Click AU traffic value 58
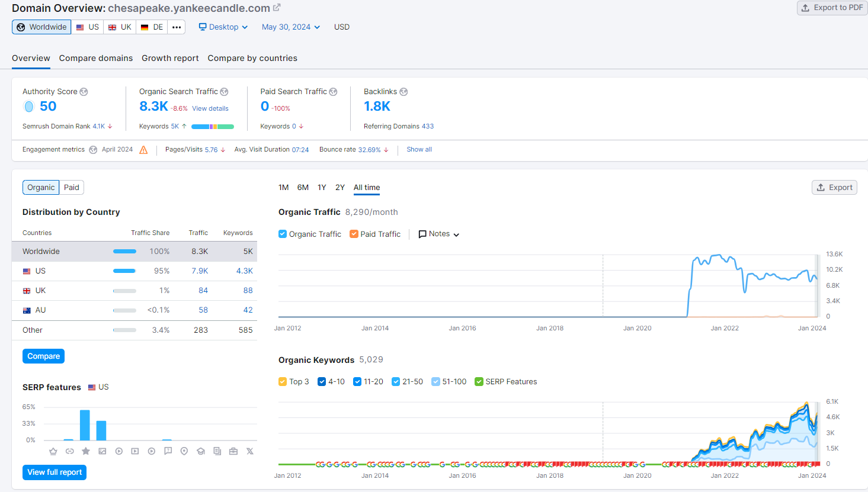This screenshot has width=868, height=492. pos(203,310)
